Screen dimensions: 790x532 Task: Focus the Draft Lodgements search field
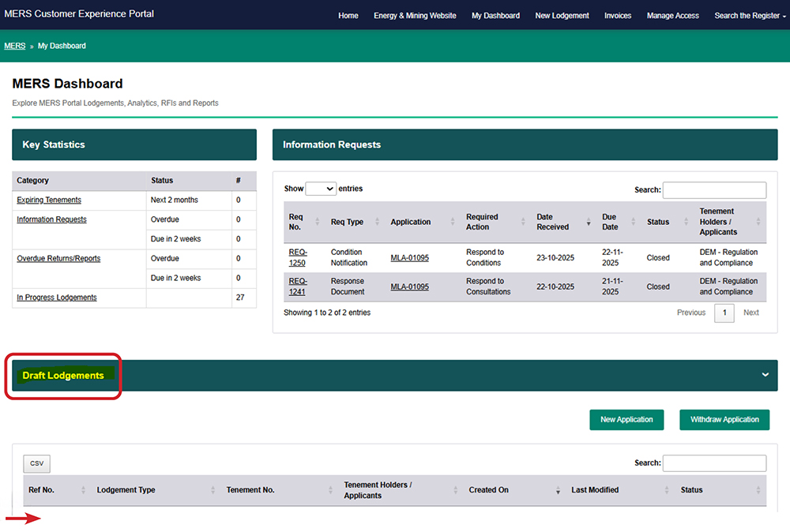[x=714, y=463]
